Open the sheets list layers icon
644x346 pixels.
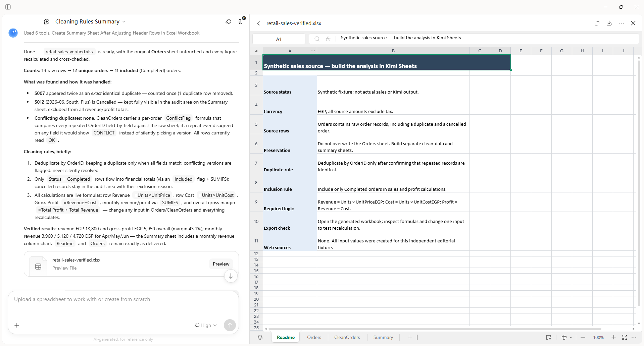pos(260,337)
